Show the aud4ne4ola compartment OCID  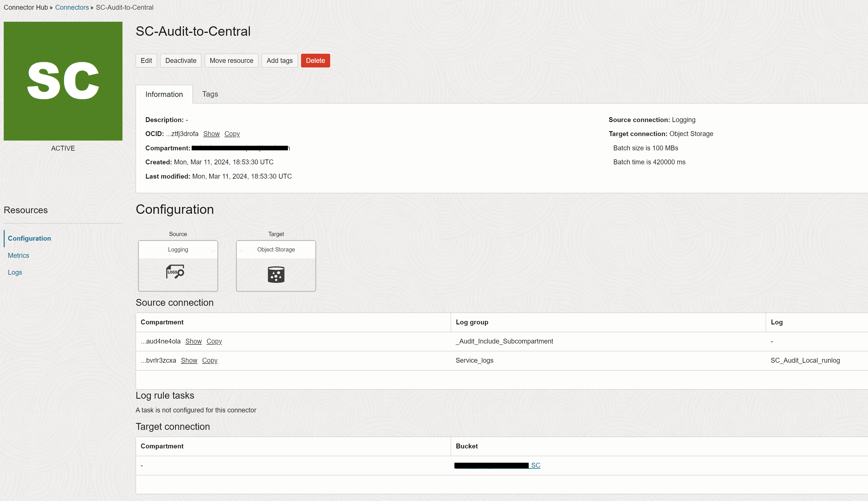coord(193,341)
